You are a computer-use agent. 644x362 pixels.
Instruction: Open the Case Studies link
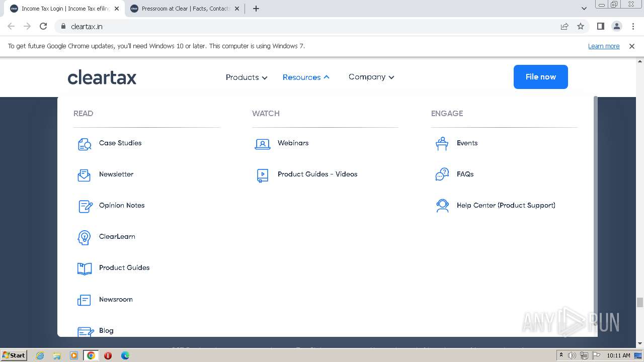coord(120,143)
